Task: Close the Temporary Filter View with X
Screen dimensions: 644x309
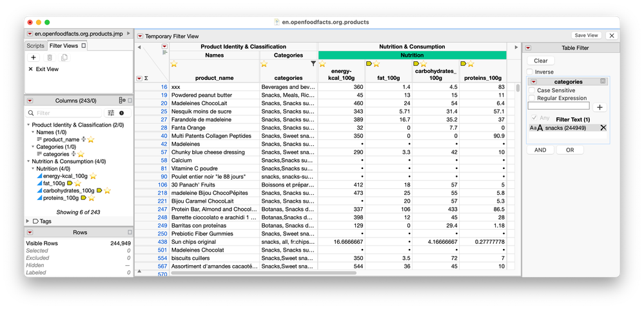Action: tap(612, 35)
